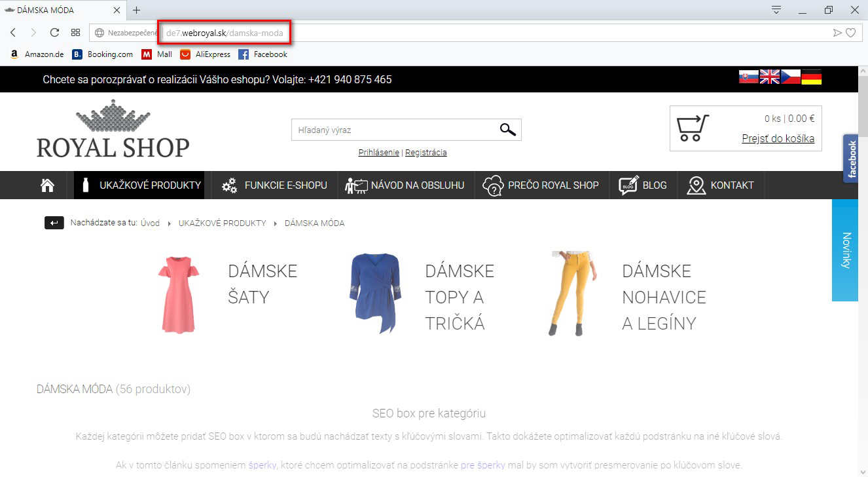Viewport: 868px width, 477px height.
Task: Click the Hľadaný výraz search field
Action: [x=393, y=130]
